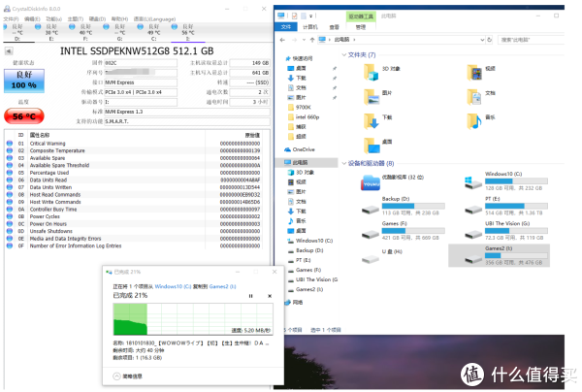Open the 音乐 folder icon
The width and height of the screenshot is (582, 392).
[474, 121]
